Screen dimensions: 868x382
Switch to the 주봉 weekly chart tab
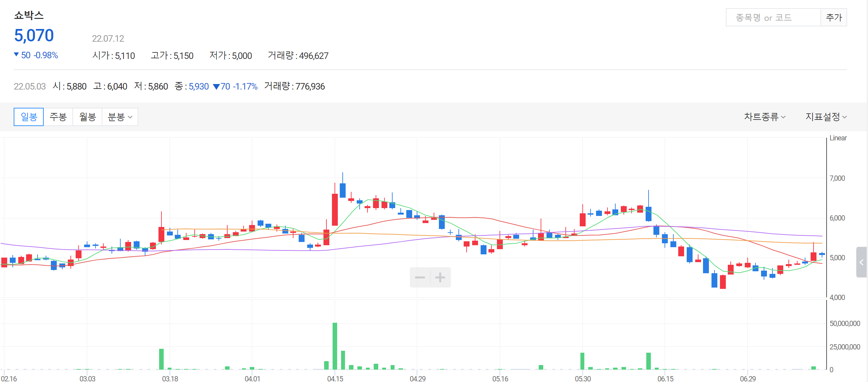coord(58,117)
